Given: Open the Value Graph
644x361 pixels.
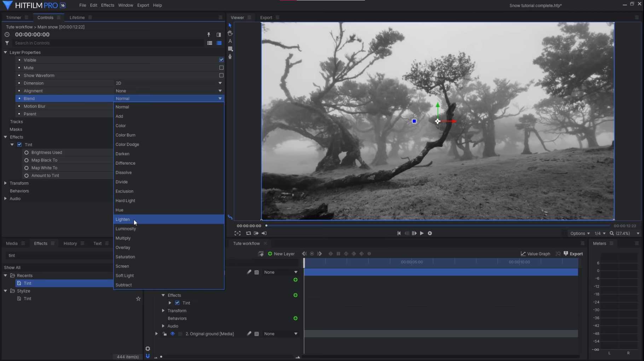Looking at the screenshot, I should (x=535, y=254).
